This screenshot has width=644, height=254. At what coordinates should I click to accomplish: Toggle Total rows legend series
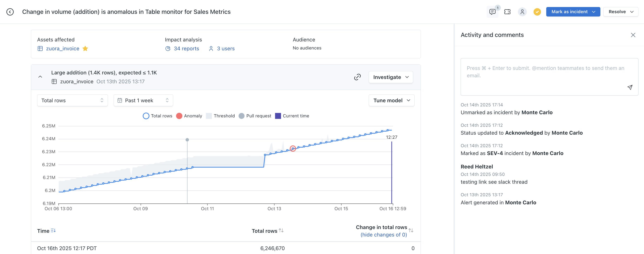[x=157, y=116]
